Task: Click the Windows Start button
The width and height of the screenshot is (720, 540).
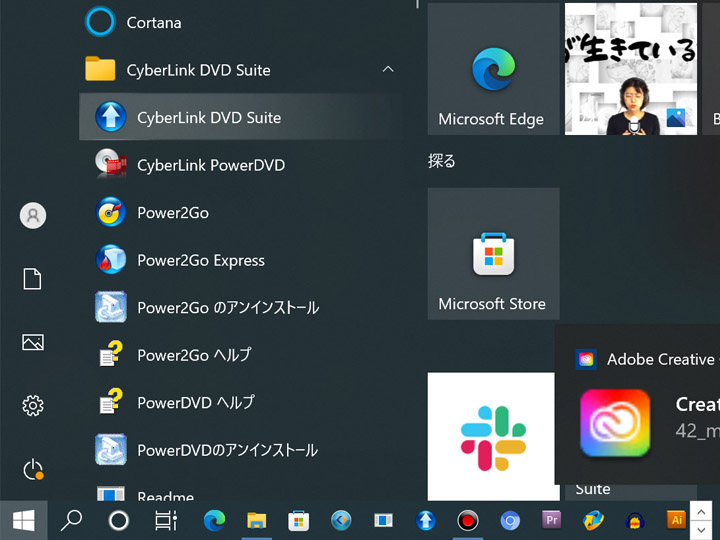Action: [x=23, y=520]
